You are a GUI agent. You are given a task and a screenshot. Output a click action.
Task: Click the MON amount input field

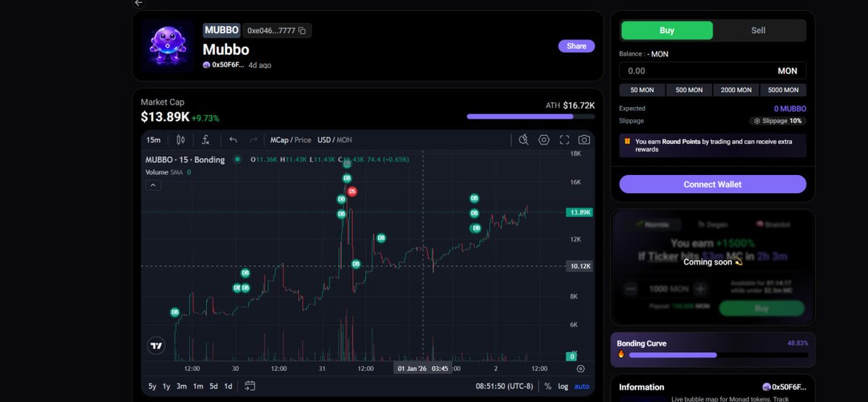[x=712, y=71]
